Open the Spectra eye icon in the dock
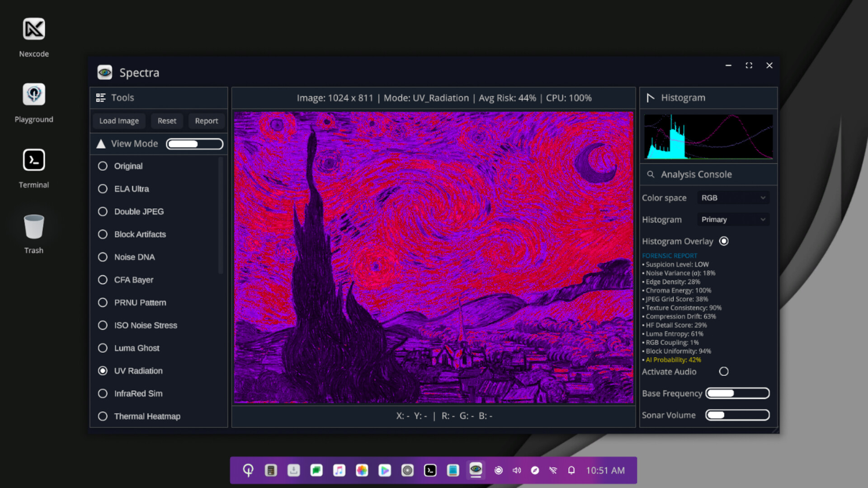The height and width of the screenshot is (488, 868). 476,470
